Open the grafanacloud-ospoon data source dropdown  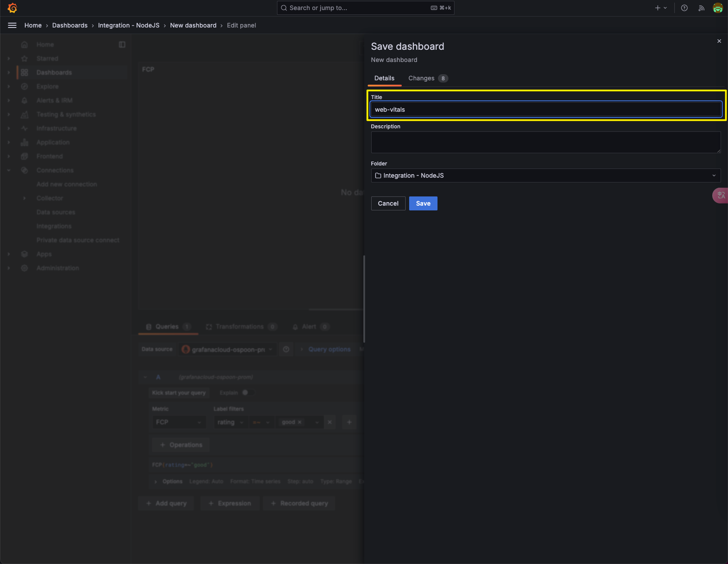[x=227, y=349]
